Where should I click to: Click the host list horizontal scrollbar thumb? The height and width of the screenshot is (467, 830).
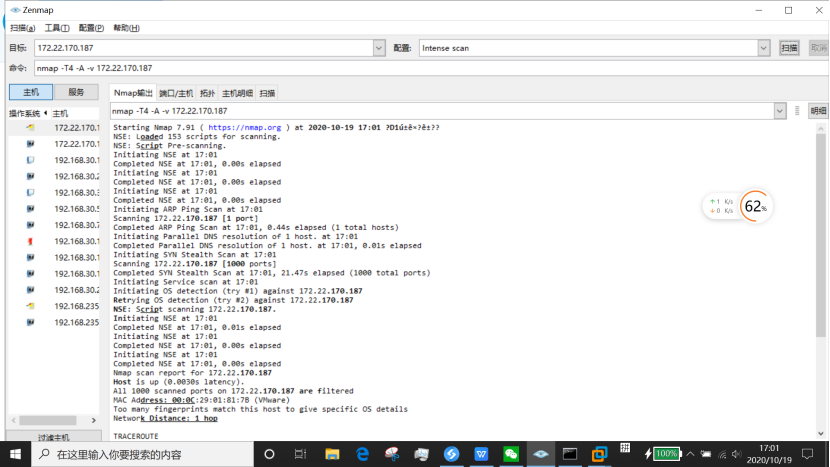click(x=48, y=420)
